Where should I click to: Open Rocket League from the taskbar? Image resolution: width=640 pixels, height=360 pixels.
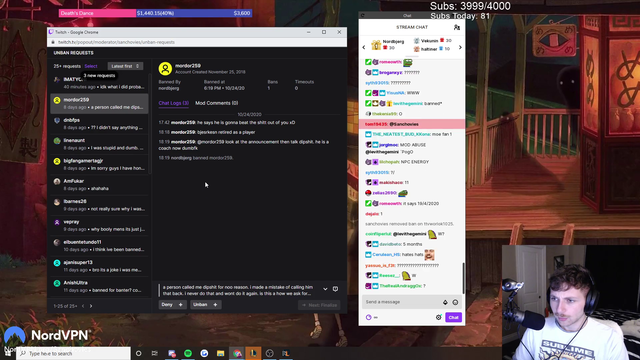286,353
